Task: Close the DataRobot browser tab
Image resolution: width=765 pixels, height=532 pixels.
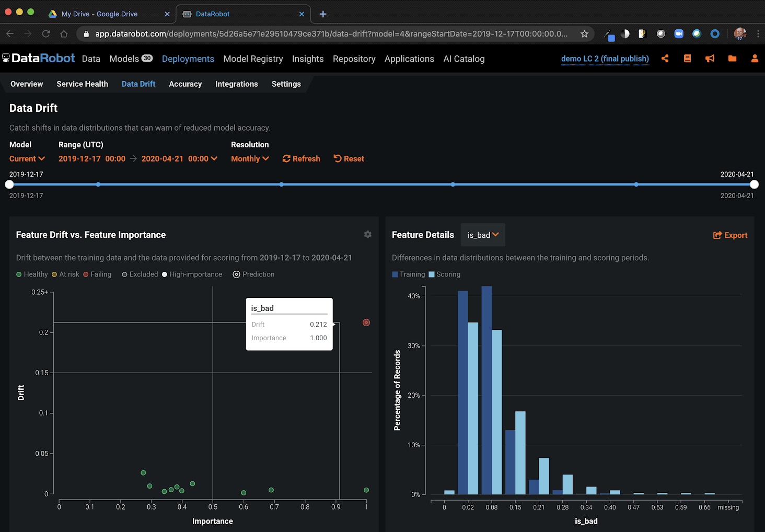Action: tap(302, 14)
